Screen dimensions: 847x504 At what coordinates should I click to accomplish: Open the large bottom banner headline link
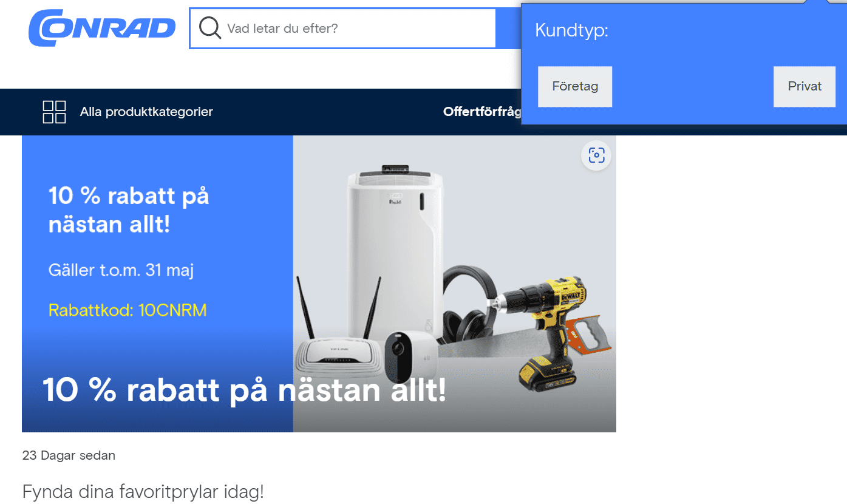(x=244, y=390)
